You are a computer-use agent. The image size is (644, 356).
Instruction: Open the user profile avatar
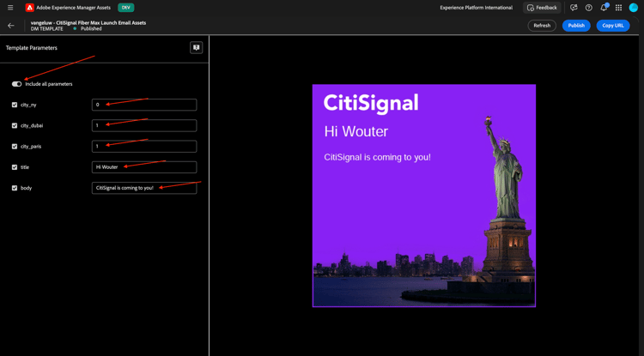pyautogui.click(x=633, y=8)
